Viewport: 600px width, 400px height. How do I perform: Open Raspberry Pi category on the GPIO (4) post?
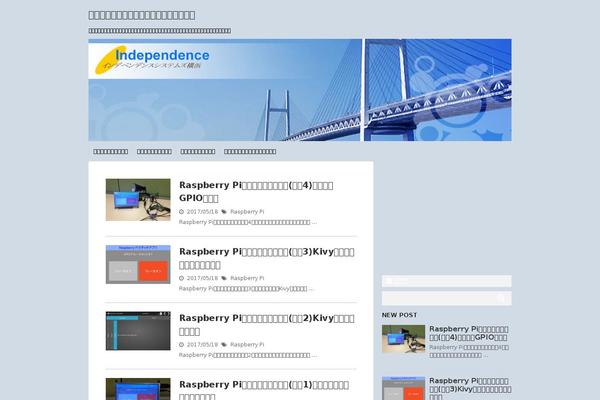(x=247, y=212)
